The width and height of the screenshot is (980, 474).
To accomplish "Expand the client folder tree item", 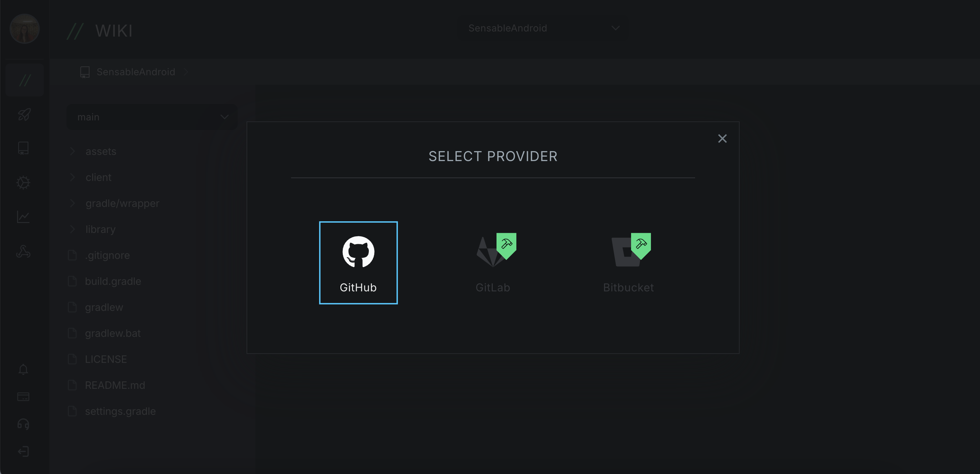I will tap(73, 177).
